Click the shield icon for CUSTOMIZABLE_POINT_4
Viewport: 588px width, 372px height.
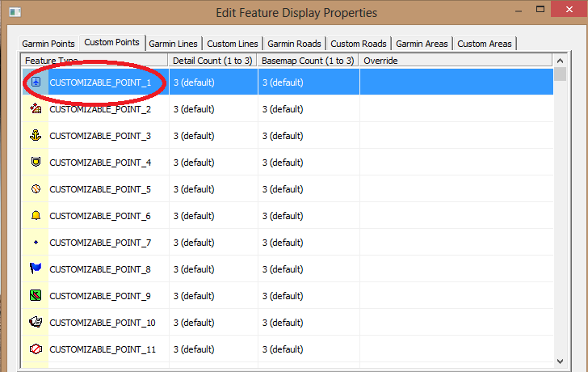click(x=36, y=163)
